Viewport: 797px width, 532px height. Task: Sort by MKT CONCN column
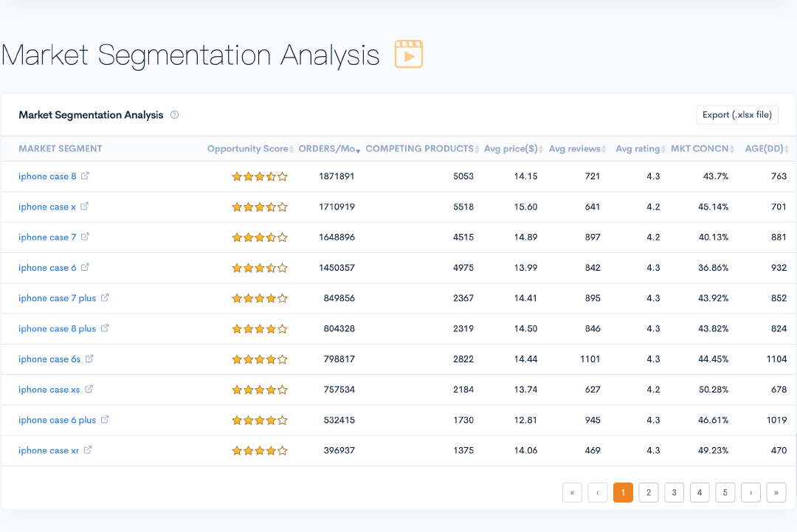[x=703, y=149]
